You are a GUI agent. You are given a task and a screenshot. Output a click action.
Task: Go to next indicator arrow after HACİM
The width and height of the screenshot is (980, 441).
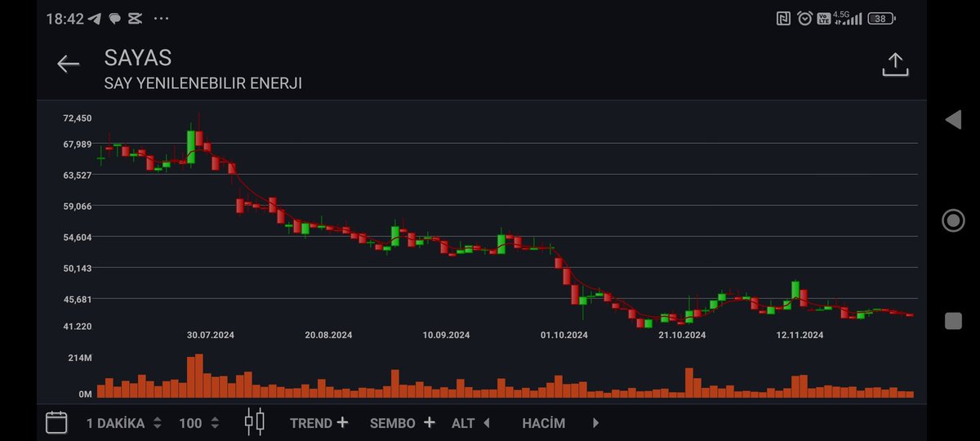coord(595,423)
